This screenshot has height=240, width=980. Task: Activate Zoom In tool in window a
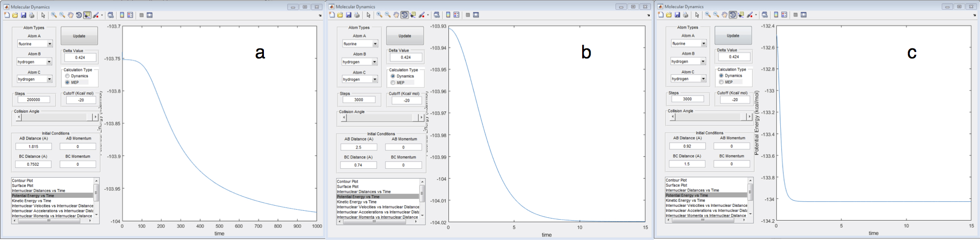pos(54,15)
